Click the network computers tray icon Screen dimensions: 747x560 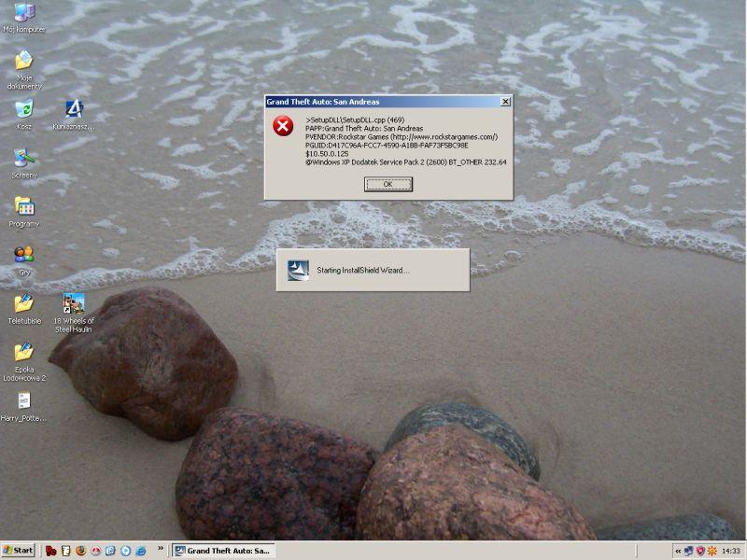689,552
